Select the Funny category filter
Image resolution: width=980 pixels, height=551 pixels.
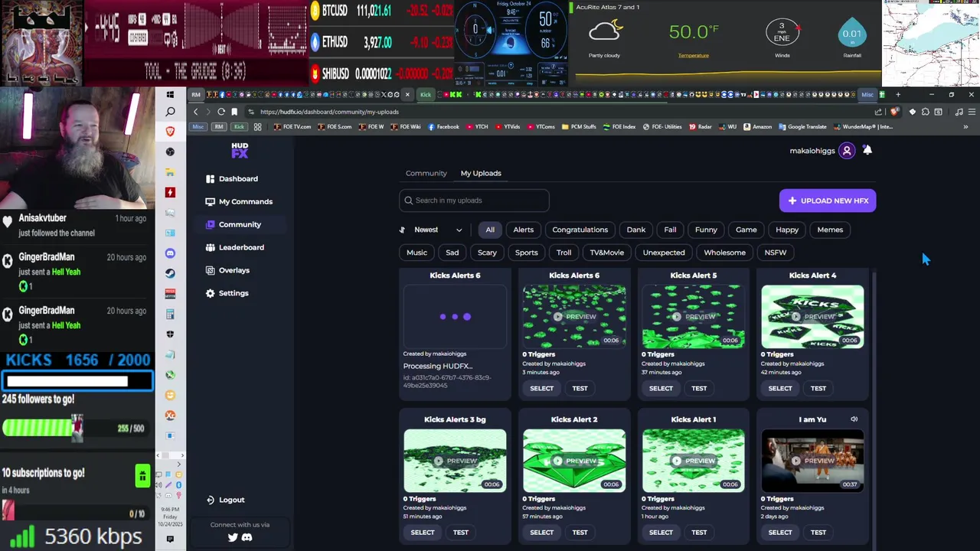click(x=706, y=230)
